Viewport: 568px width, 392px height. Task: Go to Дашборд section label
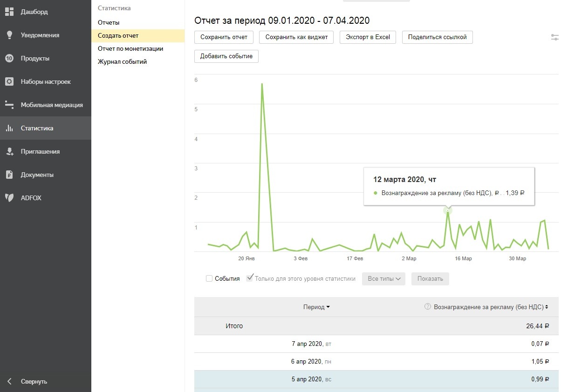point(34,12)
